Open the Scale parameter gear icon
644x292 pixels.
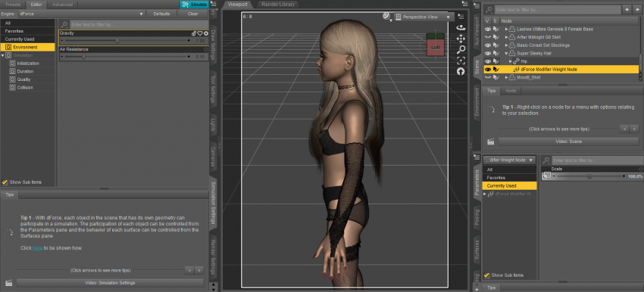641,169
